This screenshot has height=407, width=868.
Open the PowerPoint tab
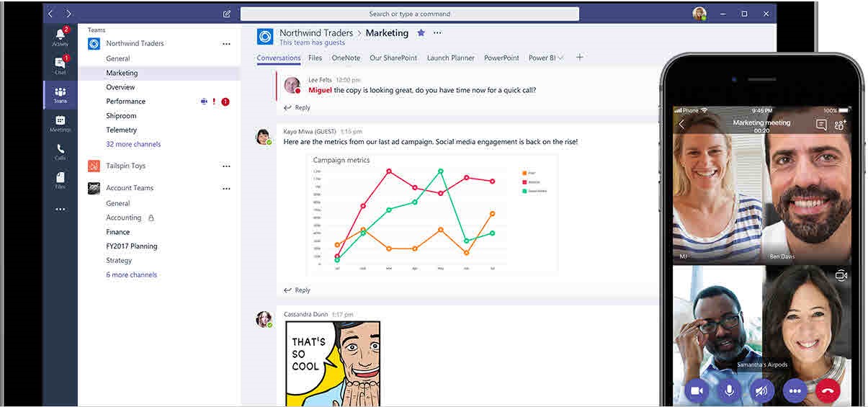501,58
